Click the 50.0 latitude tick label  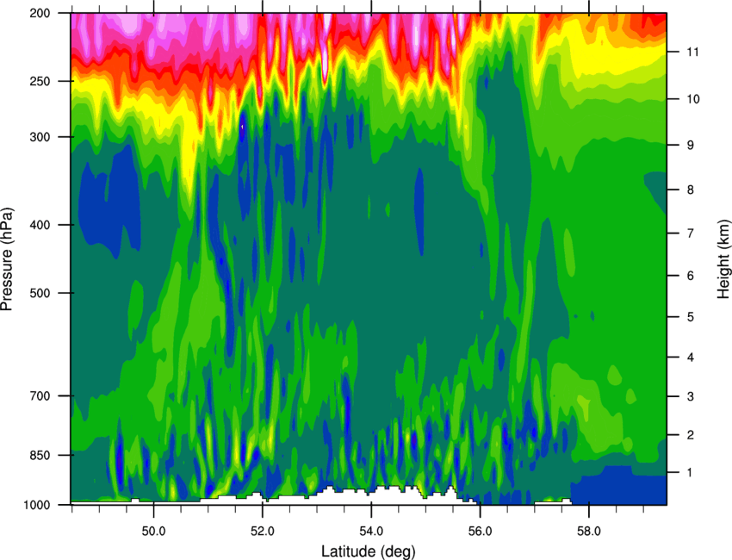[153, 532]
